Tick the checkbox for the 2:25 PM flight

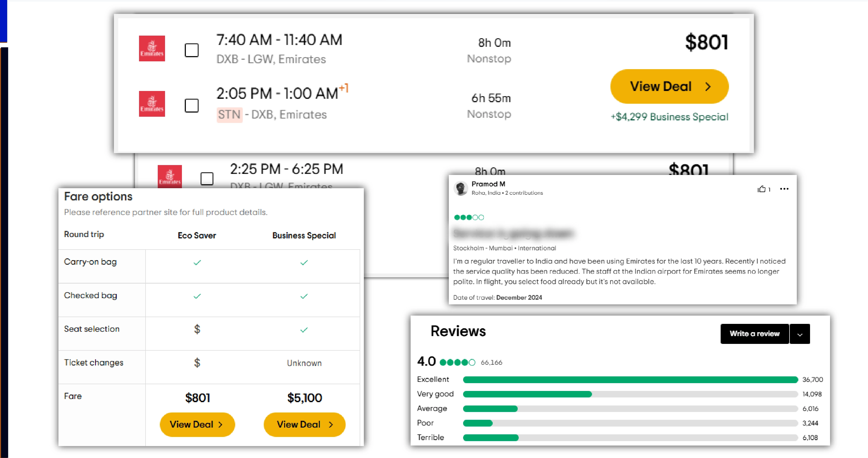pos(207,179)
